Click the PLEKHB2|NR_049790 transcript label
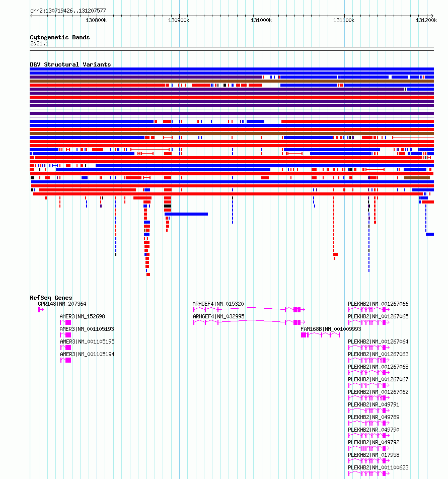This screenshot has width=448, height=479. coord(374,430)
